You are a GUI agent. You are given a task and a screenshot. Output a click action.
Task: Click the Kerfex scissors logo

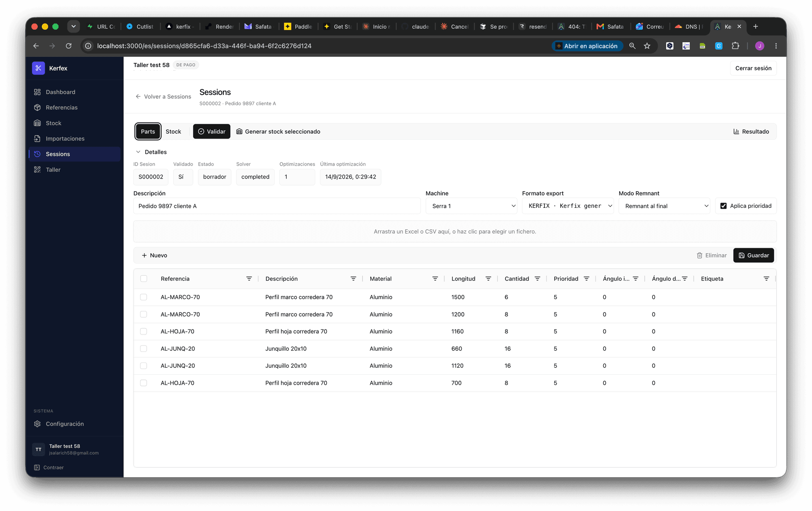pyautogui.click(x=39, y=68)
